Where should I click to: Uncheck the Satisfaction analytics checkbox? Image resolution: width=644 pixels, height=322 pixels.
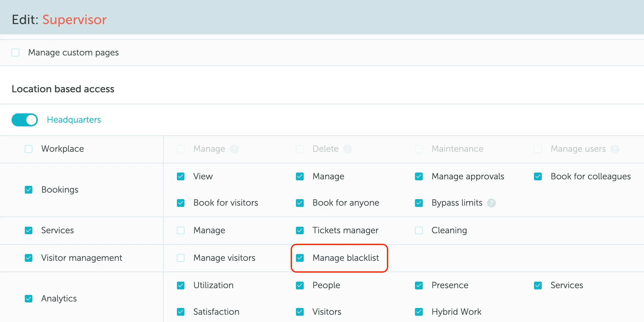click(x=181, y=312)
